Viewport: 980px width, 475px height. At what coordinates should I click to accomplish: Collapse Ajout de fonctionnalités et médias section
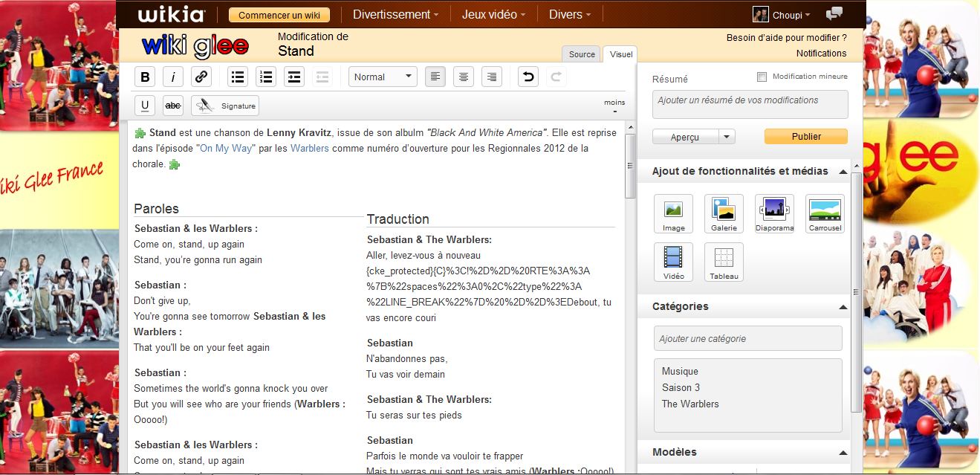(843, 172)
